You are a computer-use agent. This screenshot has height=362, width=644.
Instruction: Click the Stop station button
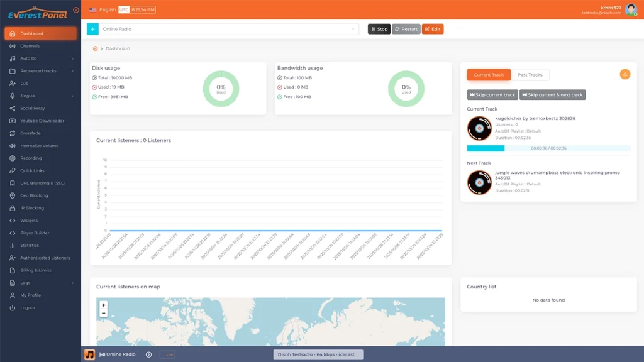pos(379,29)
